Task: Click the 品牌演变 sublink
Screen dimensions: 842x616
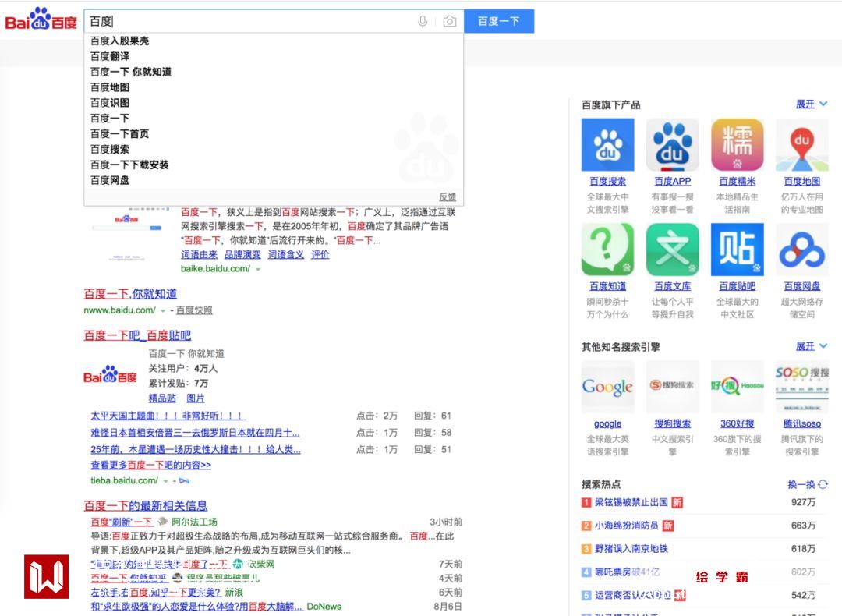Action: click(242, 254)
